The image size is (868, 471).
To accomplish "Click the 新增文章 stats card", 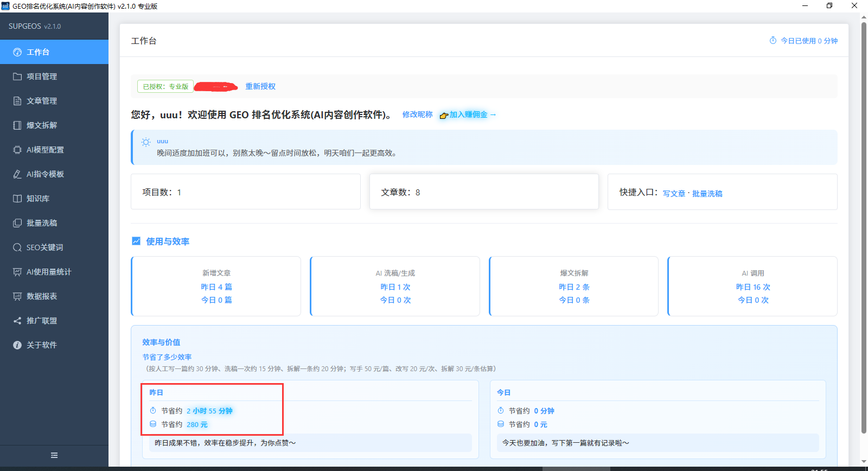I will click(x=216, y=286).
